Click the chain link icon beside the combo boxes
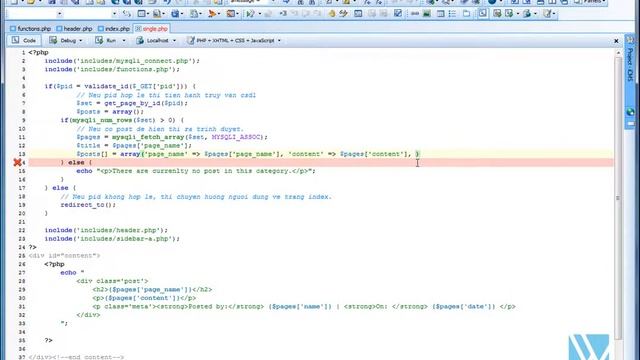Screen dimensions: 640x360 (127, 14)
